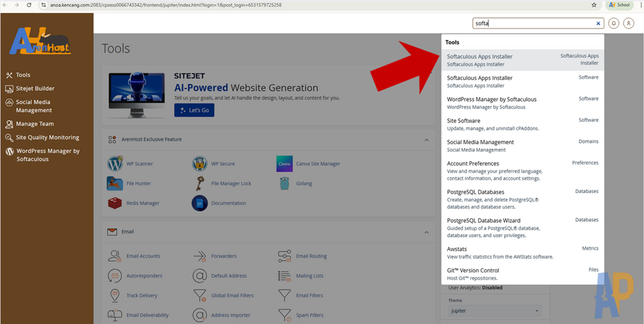Viewport: 644px width, 324px height.
Task: Open Site Quality Monitoring in sidebar
Action: (47, 138)
